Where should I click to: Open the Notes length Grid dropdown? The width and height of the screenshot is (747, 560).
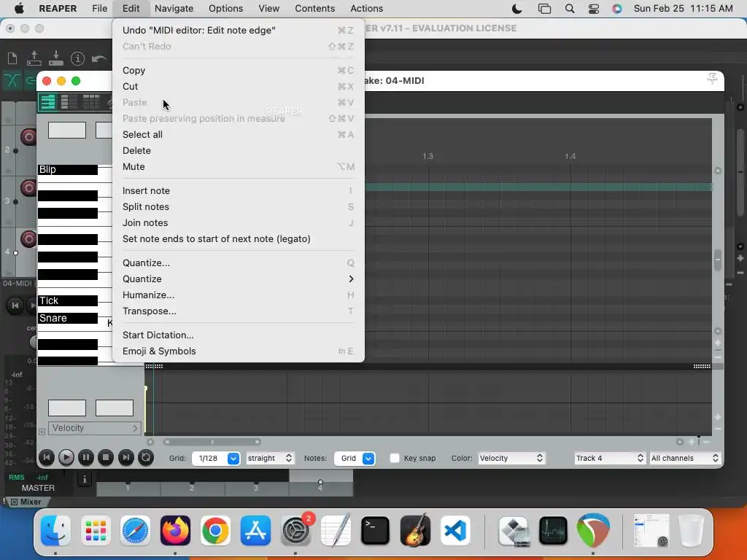pyautogui.click(x=355, y=458)
